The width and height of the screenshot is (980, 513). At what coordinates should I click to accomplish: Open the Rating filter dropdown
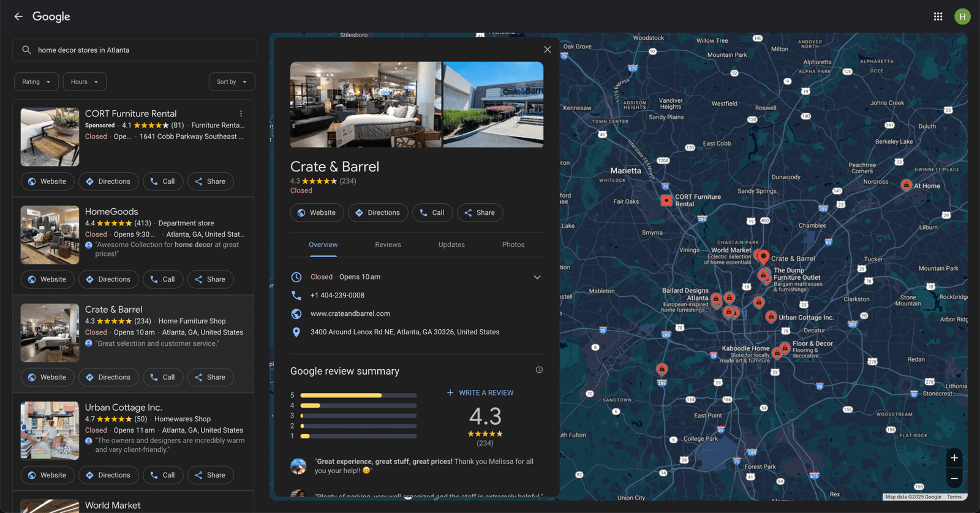point(37,82)
